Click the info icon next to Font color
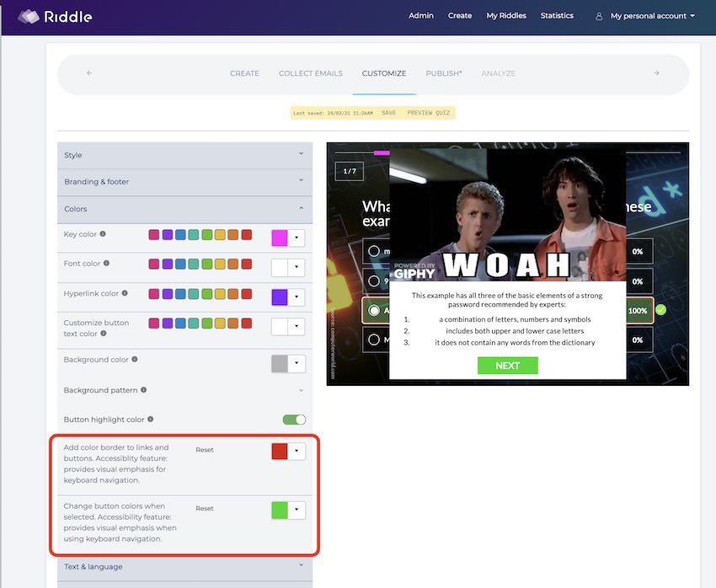 pos(106,263)
